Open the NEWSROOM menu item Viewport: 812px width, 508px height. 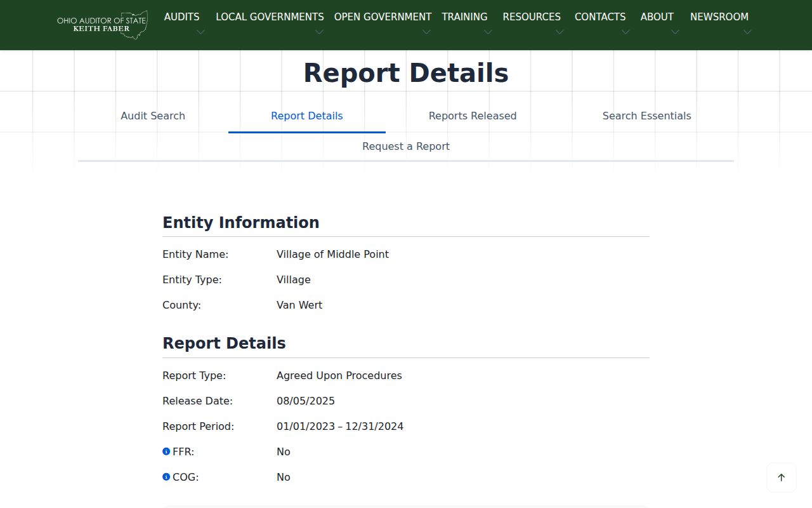tap(719, 17)
